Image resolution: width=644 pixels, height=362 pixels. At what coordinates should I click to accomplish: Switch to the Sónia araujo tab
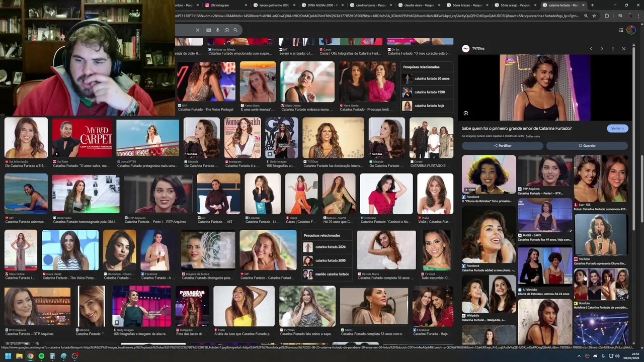coord(516,5)
